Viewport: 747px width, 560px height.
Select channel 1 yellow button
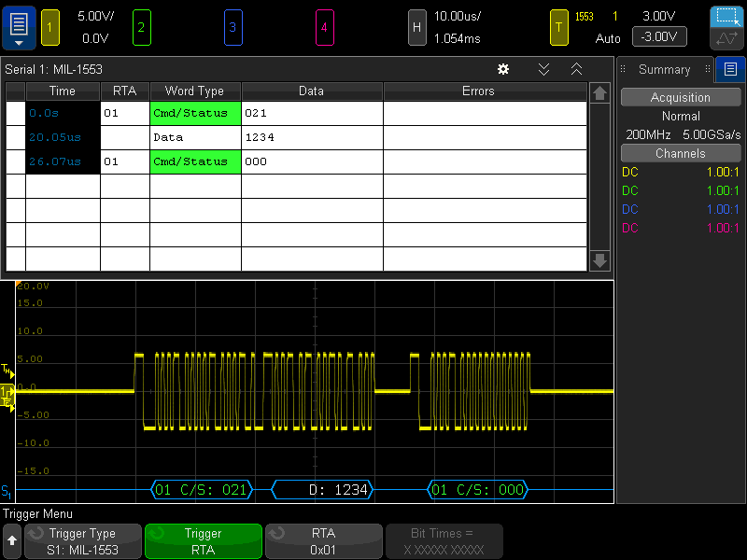50,28
